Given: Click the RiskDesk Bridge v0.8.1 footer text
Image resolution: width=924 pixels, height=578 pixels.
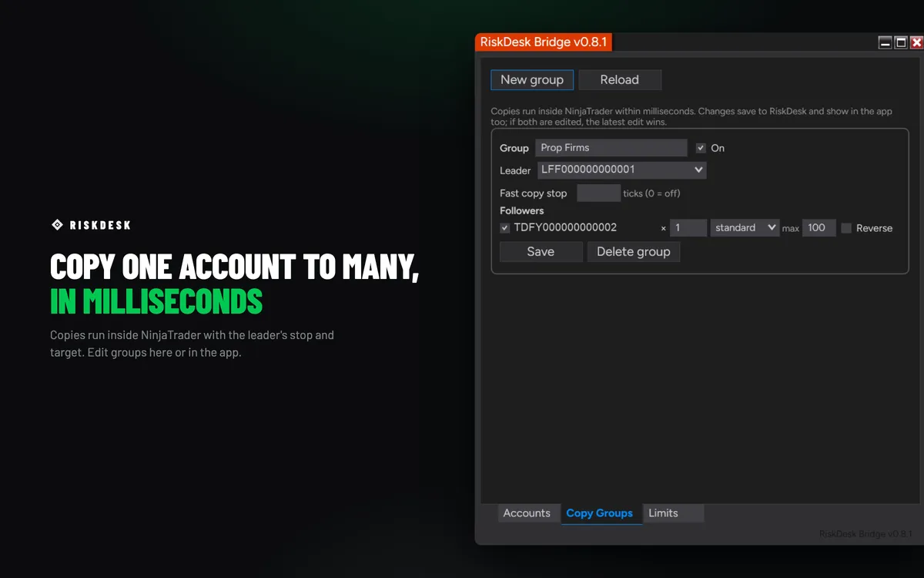Looking at the screenshot, I should click(865, 534).
